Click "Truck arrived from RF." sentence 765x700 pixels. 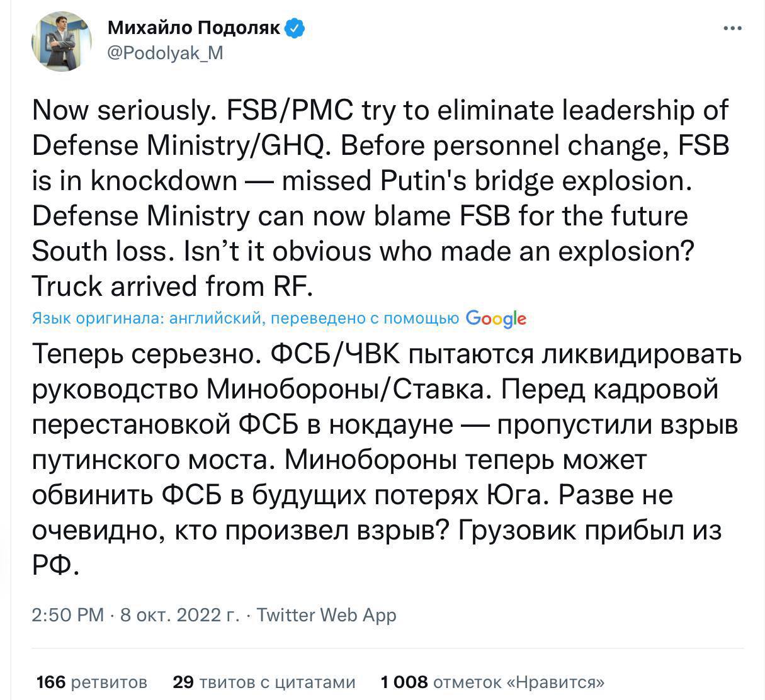172,287
